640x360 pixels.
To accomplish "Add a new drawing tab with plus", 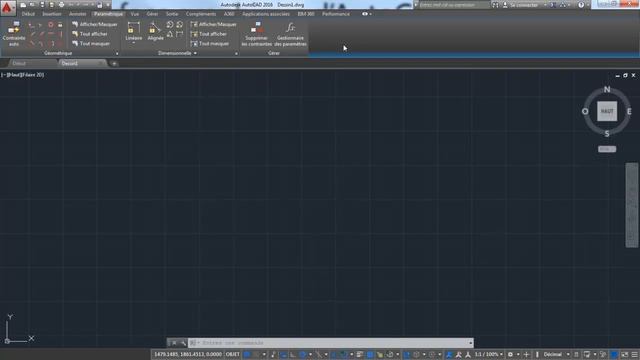I will point(114,63).
